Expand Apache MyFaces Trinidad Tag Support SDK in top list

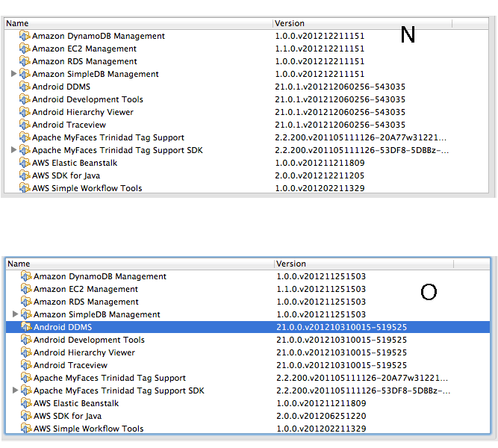click(x=13, y=149)
